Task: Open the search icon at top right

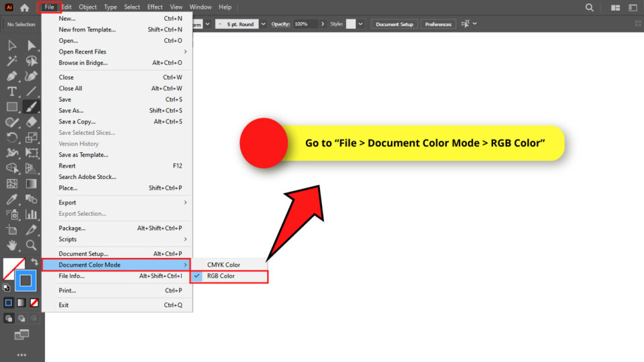Action: coord(590,7)
